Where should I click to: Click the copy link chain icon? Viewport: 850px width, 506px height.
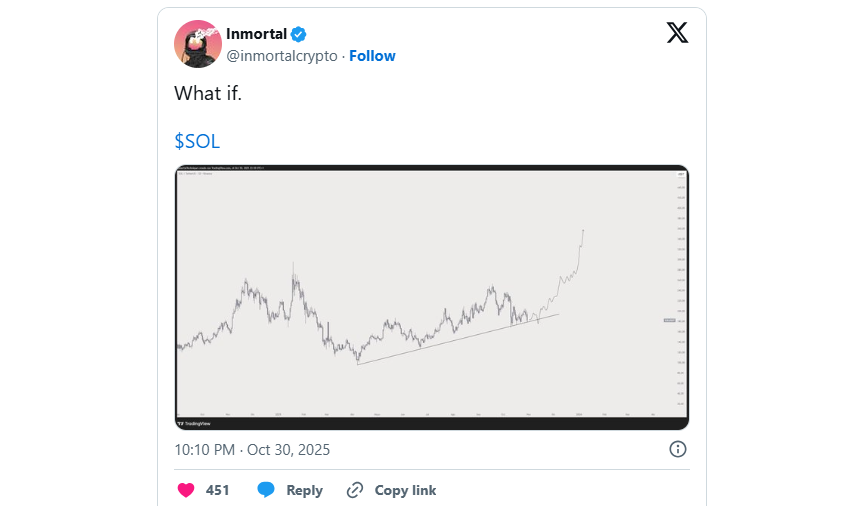(355, 490)
